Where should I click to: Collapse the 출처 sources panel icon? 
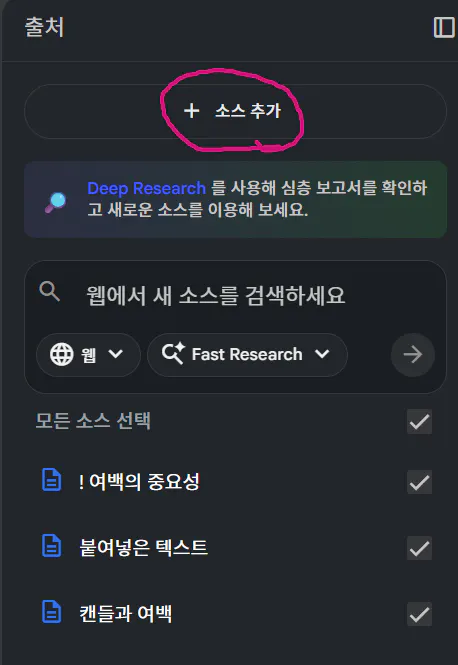pos(444,28)
